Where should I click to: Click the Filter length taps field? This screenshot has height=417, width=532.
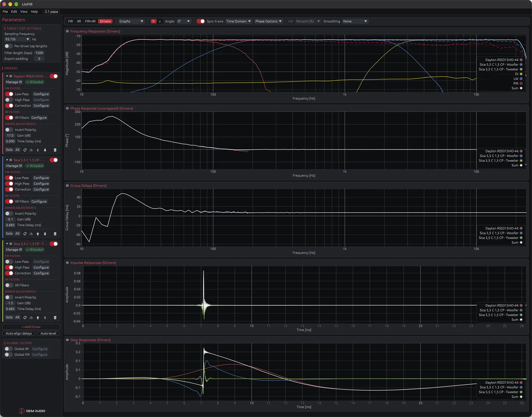pyautogui.click(x=39, y=53)
